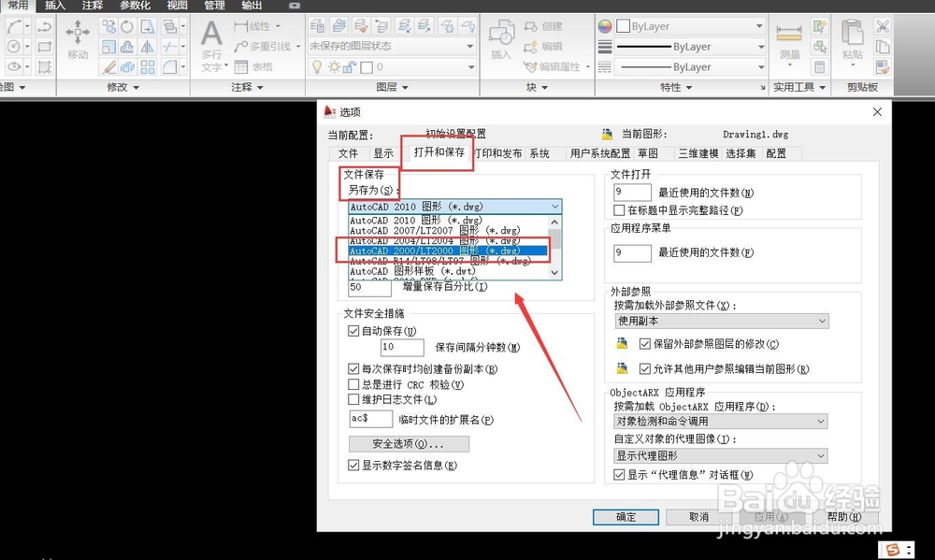This screenshot has width=935, height=560.
Task: Open the Layer Properties manager icon
Action: [317, 25]
